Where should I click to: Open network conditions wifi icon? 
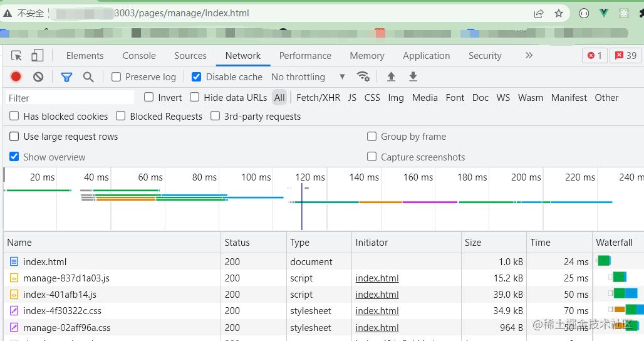[x=363, y=76]
